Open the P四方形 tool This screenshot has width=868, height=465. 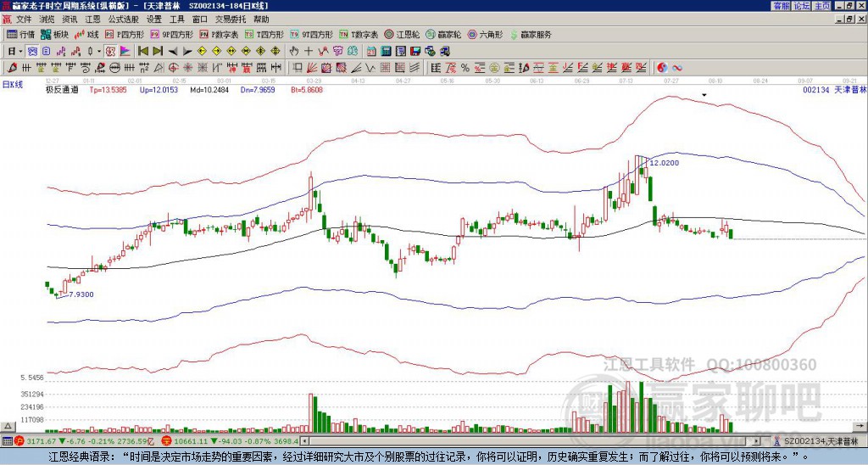pos(125,34)
